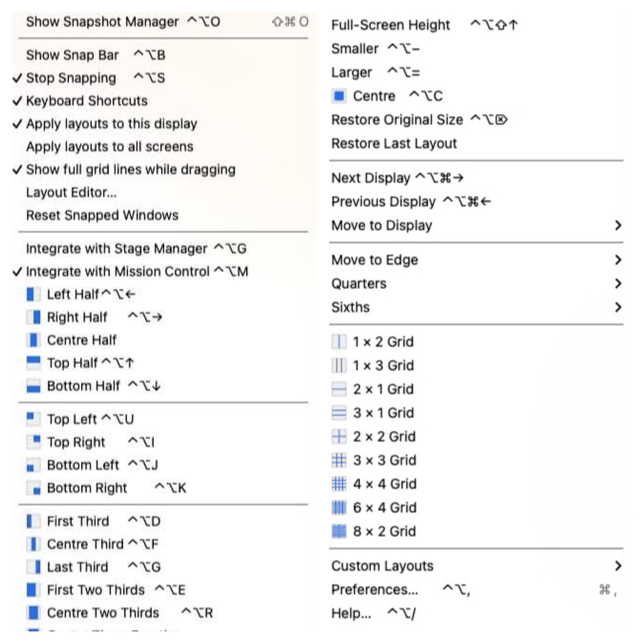The image size is (644, 644).
Task: Select the Bottom Right corner icon
Action: click(33, 488)
